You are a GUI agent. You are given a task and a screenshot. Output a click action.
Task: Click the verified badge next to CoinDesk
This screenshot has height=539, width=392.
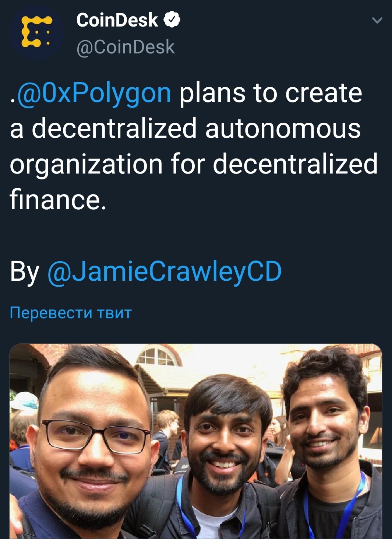(x=172, y=20)
